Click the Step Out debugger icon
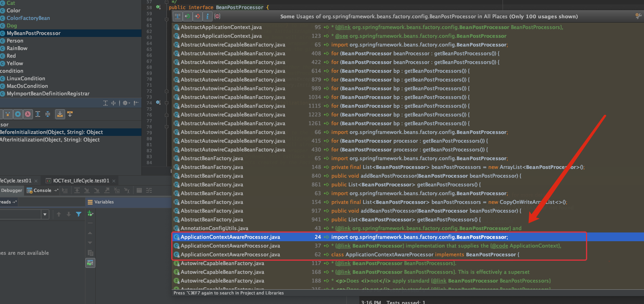This screenshot has width=644, height=304. 106,190
